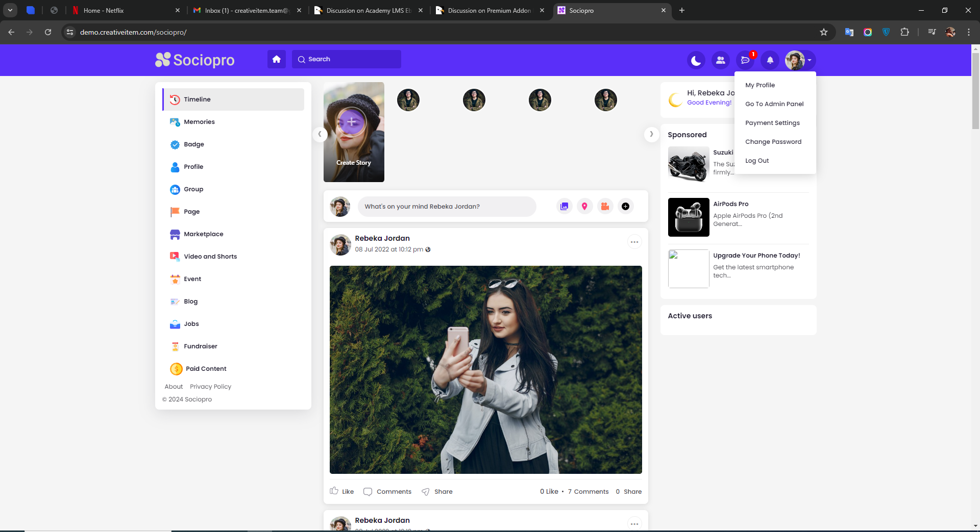Open the Create Story thumbnail
Viewport: 980px width, 532px height.
pos(354,132)
